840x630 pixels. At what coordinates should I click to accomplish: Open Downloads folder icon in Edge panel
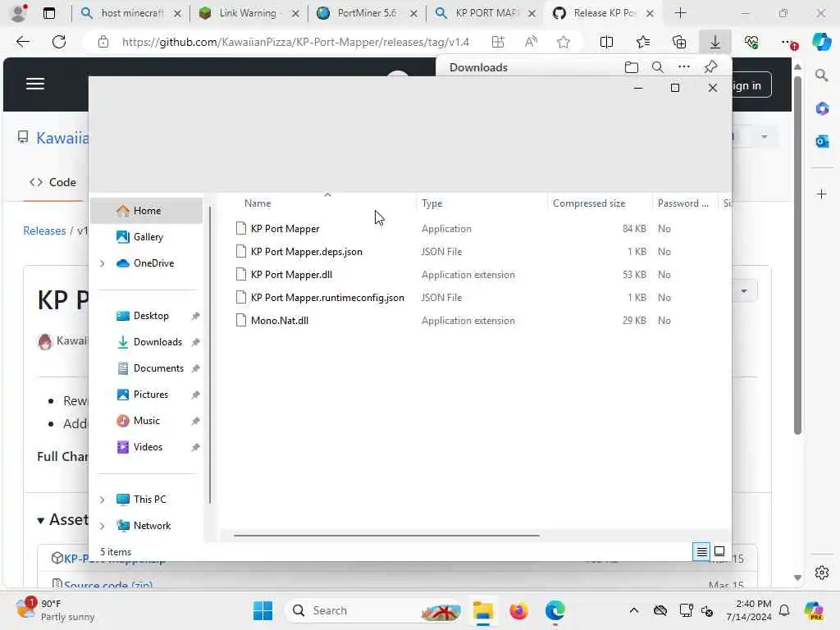632,67
